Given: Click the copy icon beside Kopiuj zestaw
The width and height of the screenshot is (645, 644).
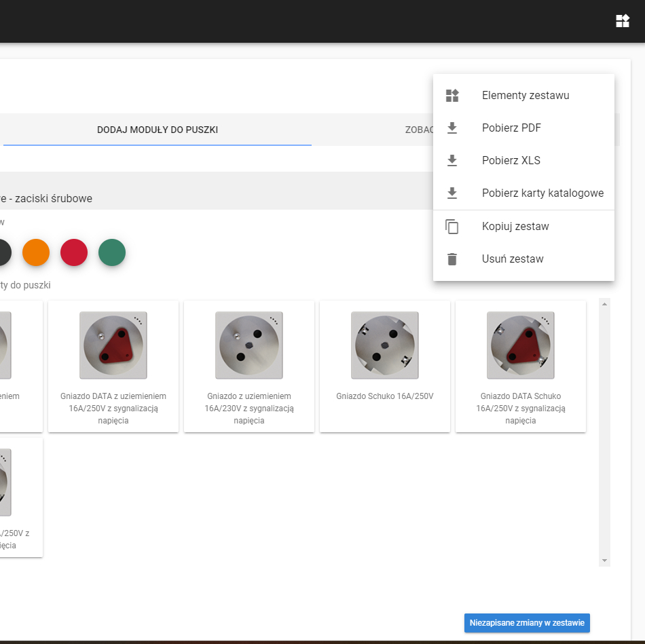Looking at the screenshot, I should tap(452, 227).
